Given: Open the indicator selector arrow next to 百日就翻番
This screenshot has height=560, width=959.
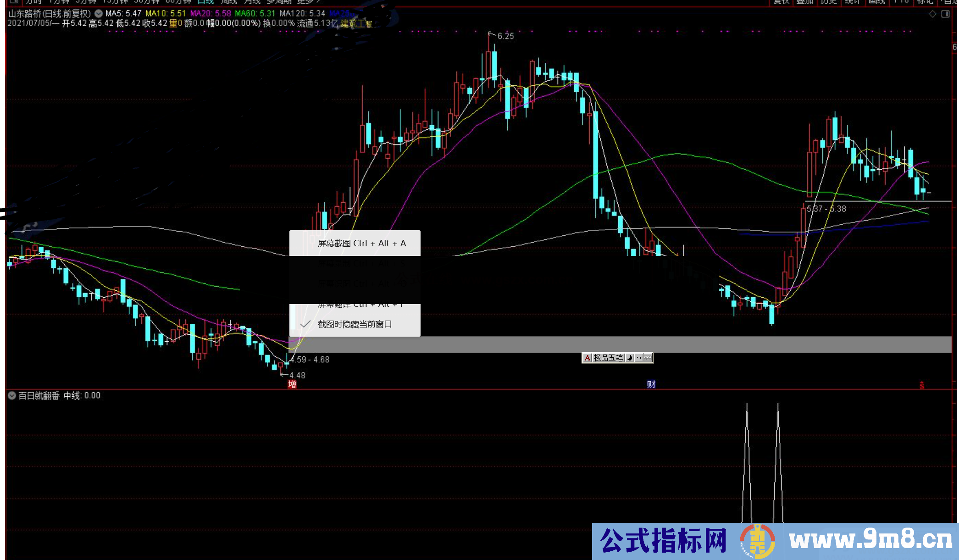Looking at the screenshot, I should [x=11, y=395].
